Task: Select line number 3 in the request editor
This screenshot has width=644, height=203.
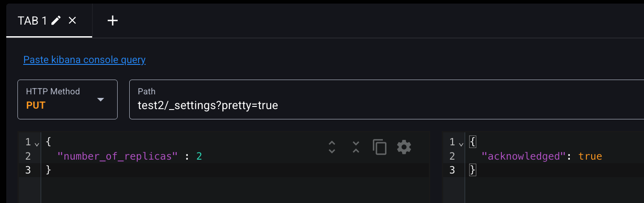Action: coord(28,170)
